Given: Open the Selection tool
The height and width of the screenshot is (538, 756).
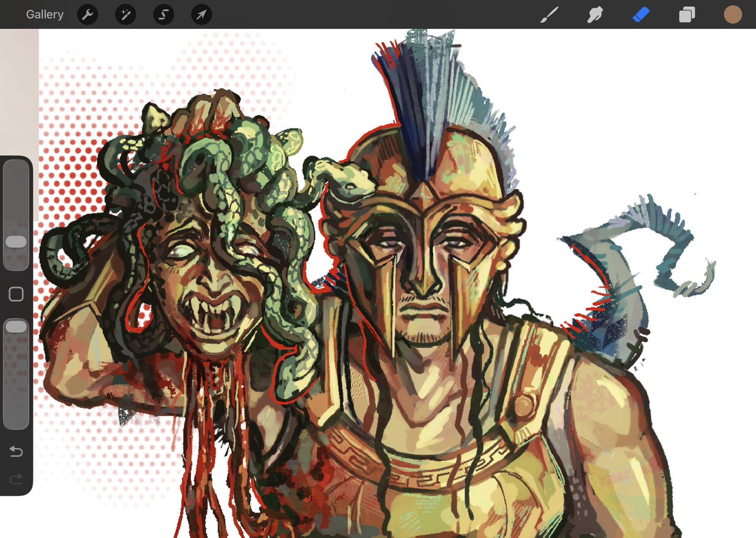Looking at the screenshot, I should point(163,14).
